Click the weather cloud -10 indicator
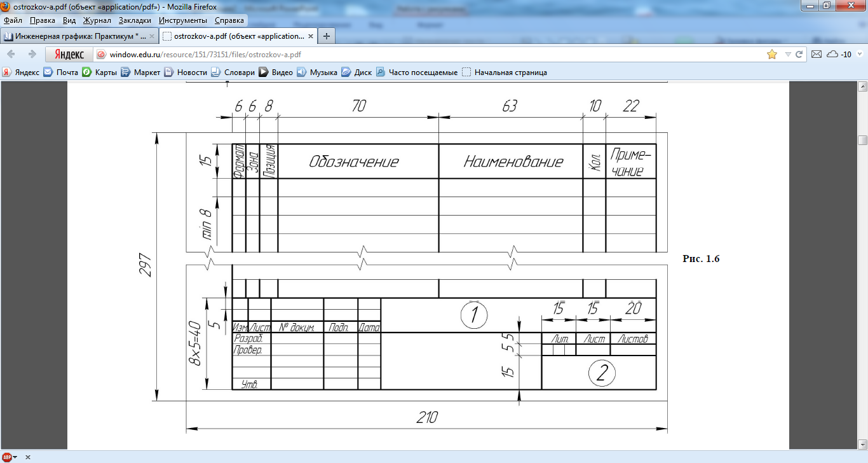This screenshot has height=463, width=868. 838,54
